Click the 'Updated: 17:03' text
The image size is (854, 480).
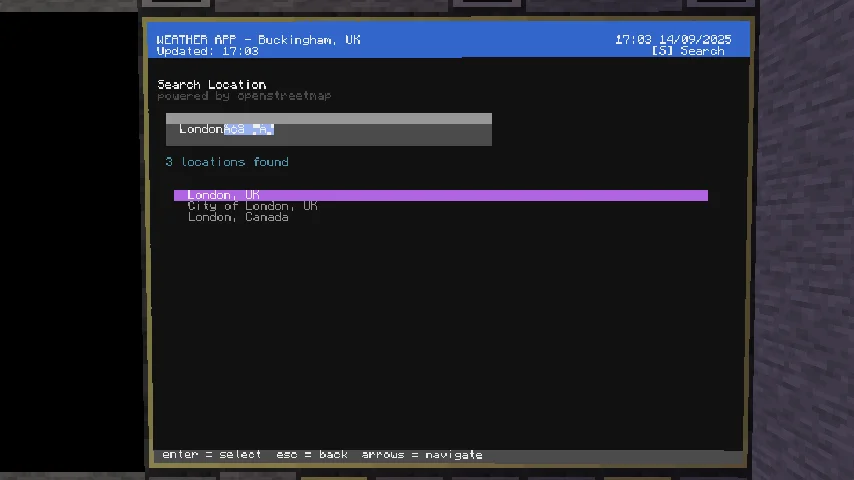click(x=208, y=51)
